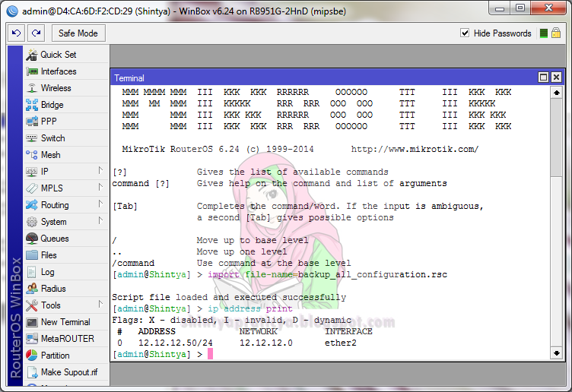Click the Mesh icon

tap(32, 155)
